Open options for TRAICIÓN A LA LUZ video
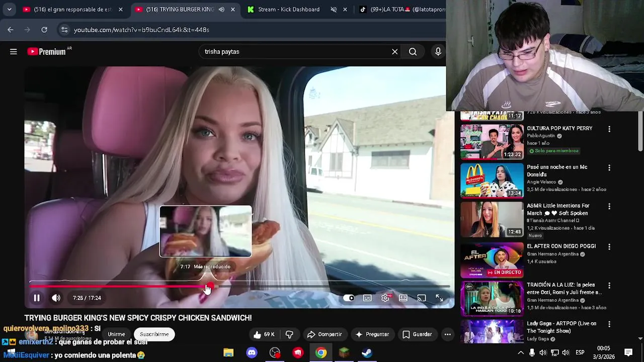Viewport: 644px width, 362px height. (x=609, y=286)
